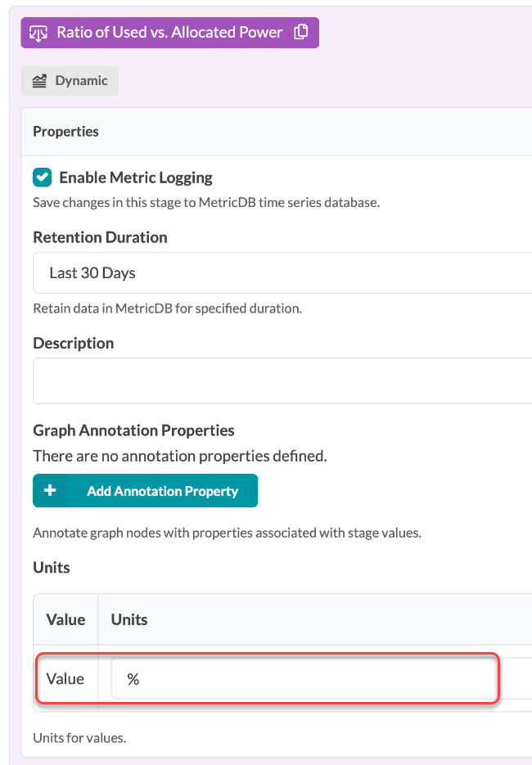The image size is (532, 765).
Task: Click the Graph Annotation Properties heading
Action: (x=133, y=430)
